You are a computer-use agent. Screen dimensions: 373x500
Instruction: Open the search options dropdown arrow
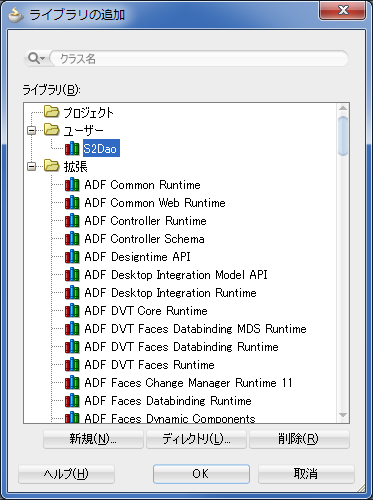[42, 59]
